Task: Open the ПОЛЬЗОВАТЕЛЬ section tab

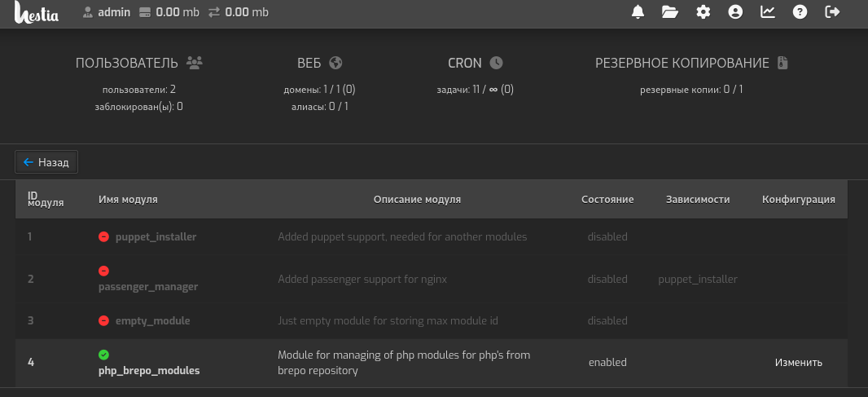Action: (138, 63)
